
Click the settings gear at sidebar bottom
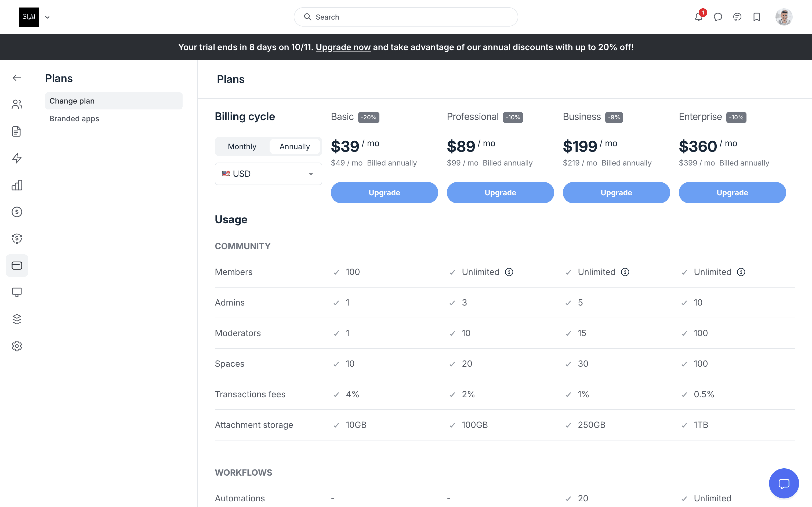coord(17,346)
